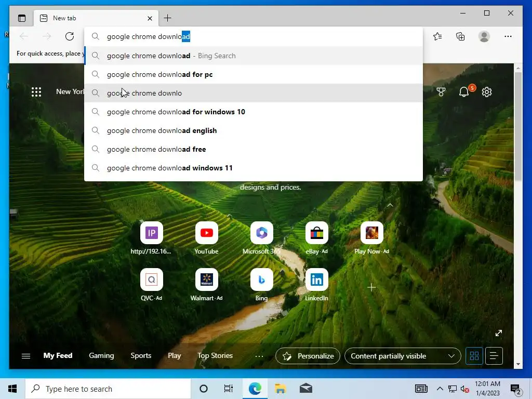
Task: Click the Forward navigation arrow
Action: tap(47, 36)
